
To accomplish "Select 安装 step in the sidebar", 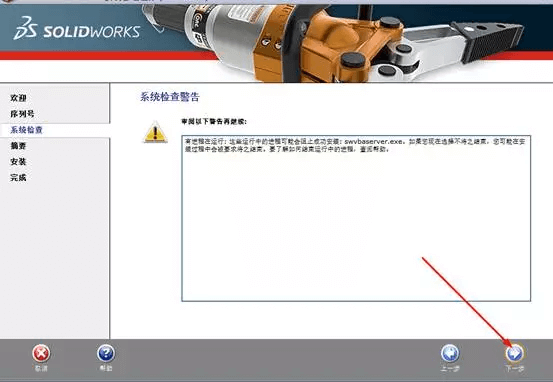I will point(18,162).
